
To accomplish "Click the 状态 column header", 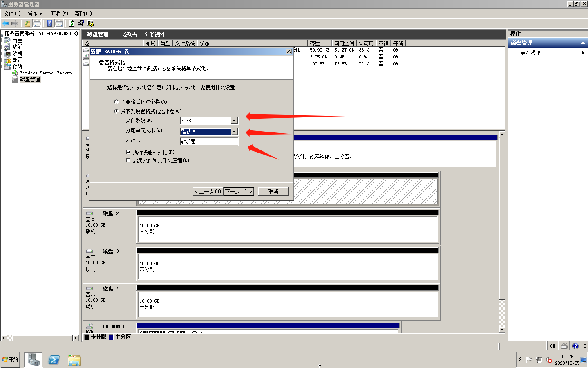I will click(253, 43).
